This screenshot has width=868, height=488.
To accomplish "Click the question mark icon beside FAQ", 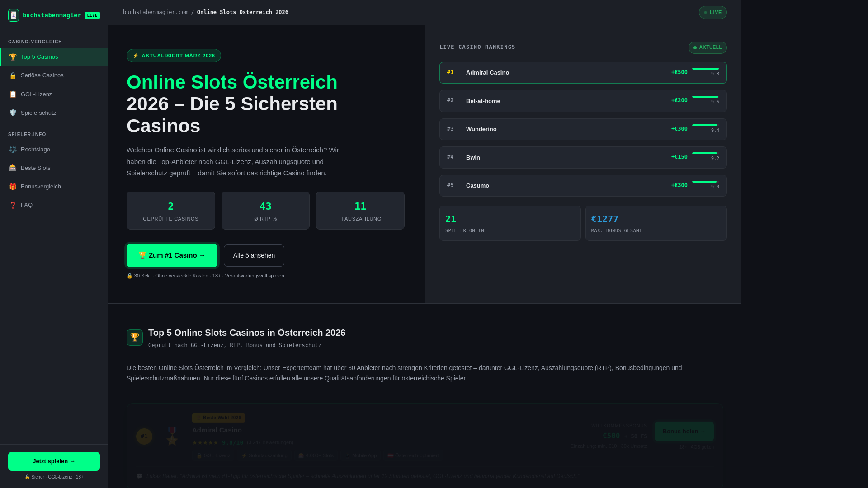I will [x=13, y=205].
